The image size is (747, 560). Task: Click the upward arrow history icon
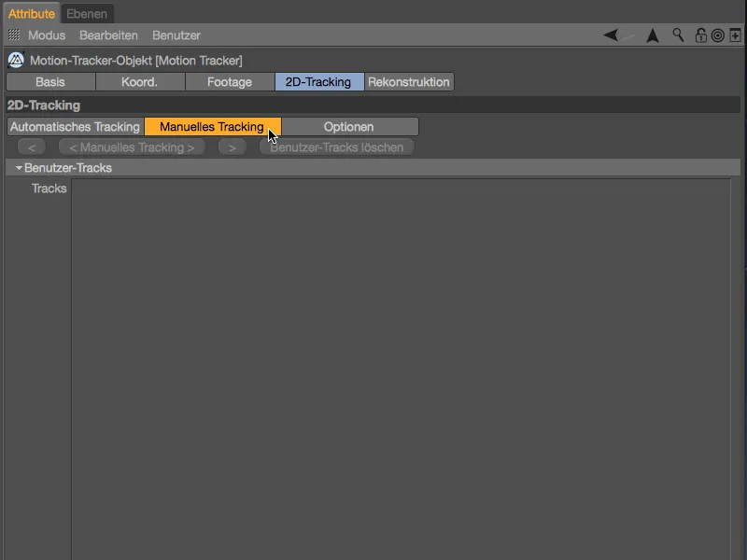coord(652,35)
